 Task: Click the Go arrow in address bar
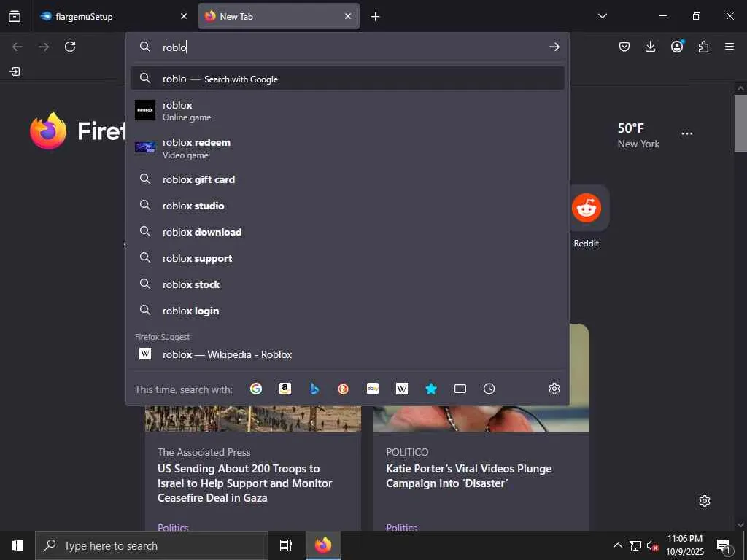point(554,47)
